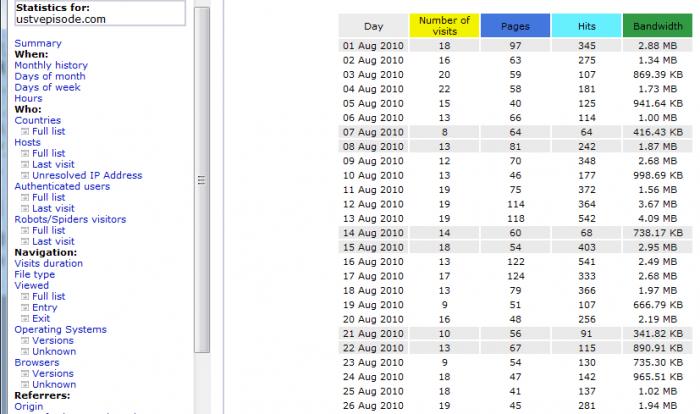Click the icon beside Browsers Unknown
Image resolution: width=700 pixels, height=414 pixels.
coord(25,385)
